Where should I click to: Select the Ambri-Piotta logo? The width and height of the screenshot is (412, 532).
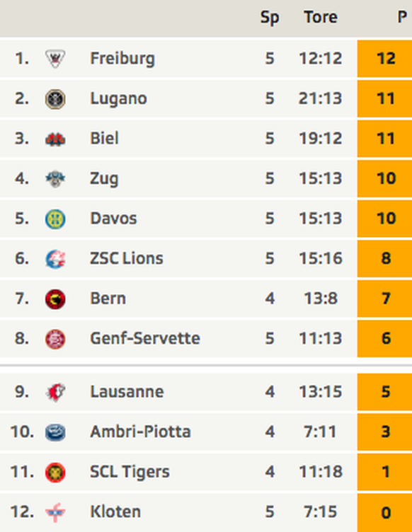55,432
